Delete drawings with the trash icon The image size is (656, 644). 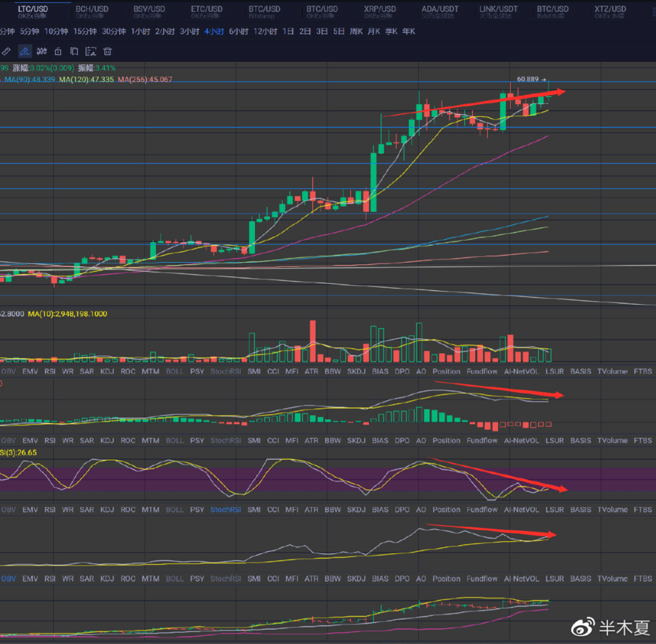107,51
